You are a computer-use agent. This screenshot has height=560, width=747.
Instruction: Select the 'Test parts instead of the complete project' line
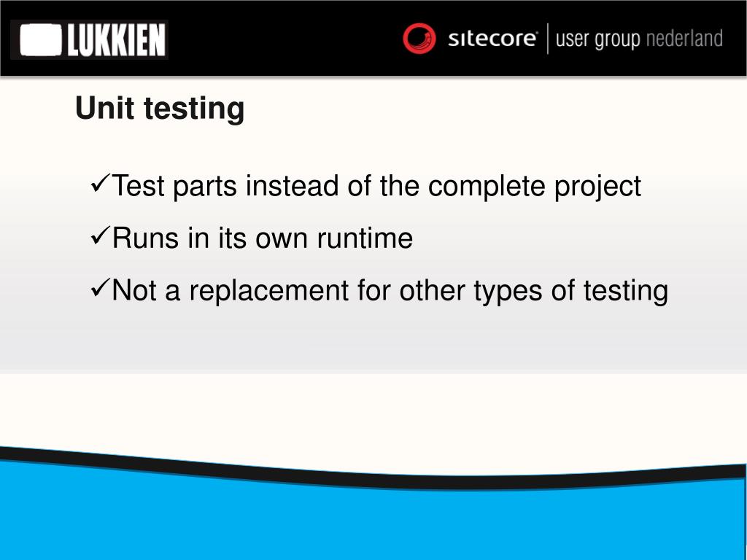(x=376, y=186)
